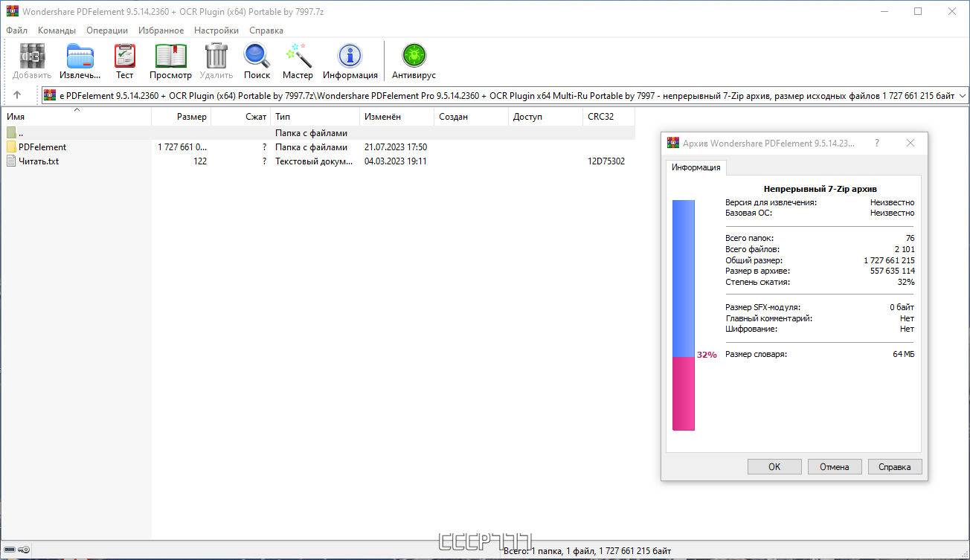
Task: Go up one folder level arrow
Action: click(x=17, y=95)
